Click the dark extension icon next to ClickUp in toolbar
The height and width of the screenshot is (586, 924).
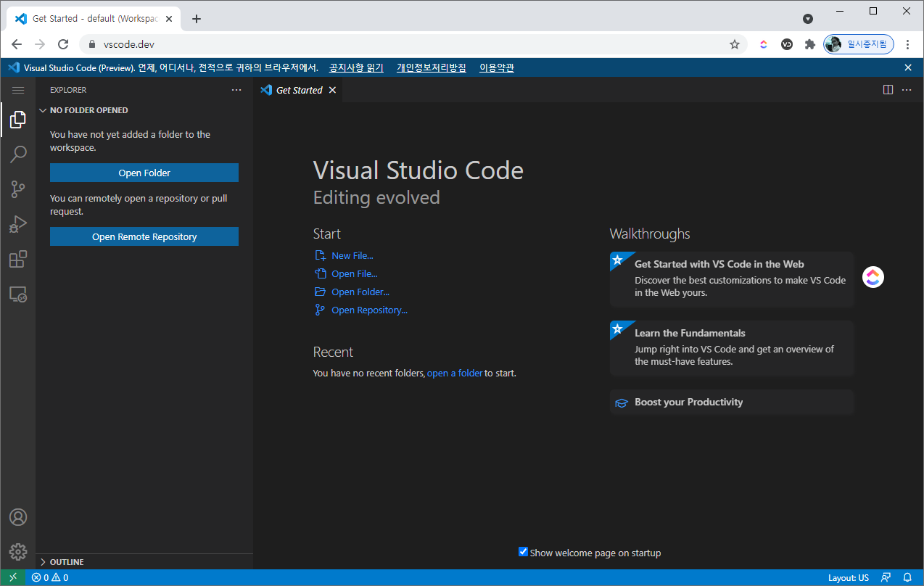coord(787,44)
